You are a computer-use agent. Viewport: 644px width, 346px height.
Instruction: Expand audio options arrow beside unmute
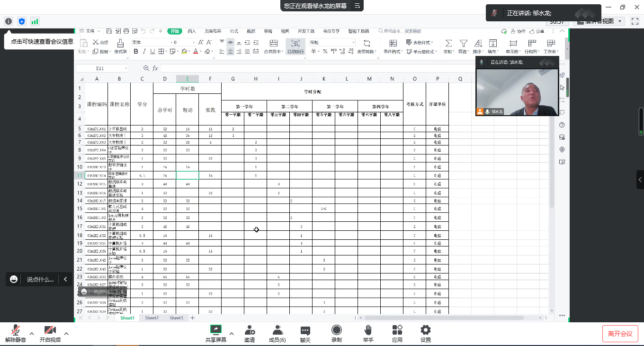(x=32, y=334)
